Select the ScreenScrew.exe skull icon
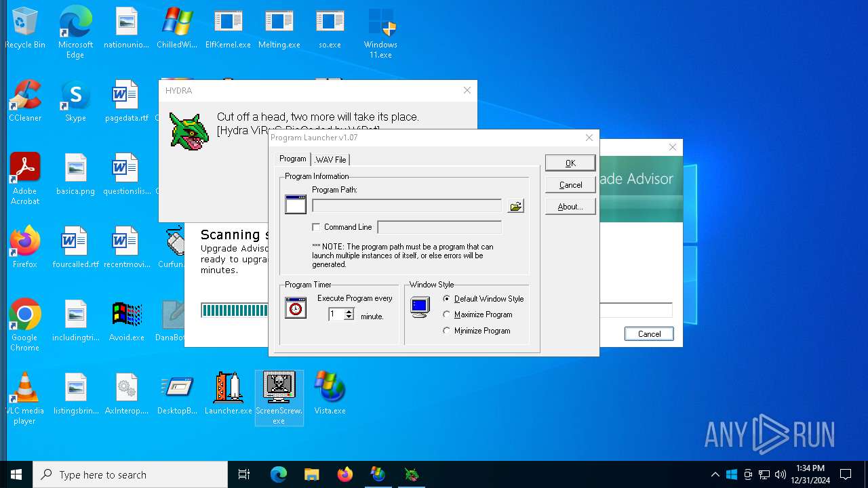This screenshot has width=868, height=488. (x=279, y=399)
